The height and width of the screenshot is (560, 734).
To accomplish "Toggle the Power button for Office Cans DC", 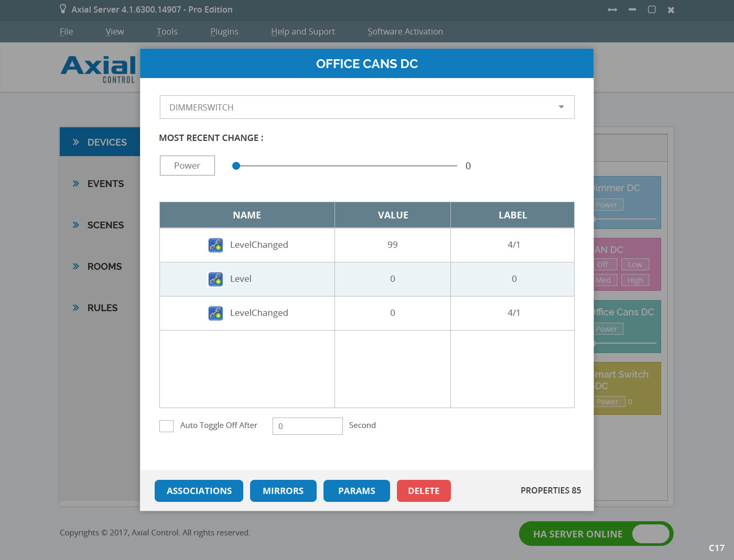I will point(187,166).
